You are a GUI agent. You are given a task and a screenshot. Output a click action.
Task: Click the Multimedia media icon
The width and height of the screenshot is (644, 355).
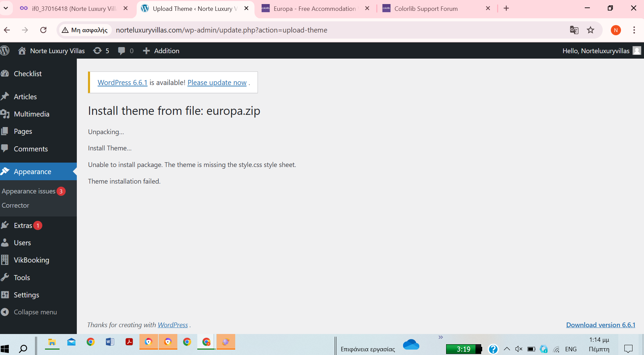pyautogui.click(x=5, y=114)
